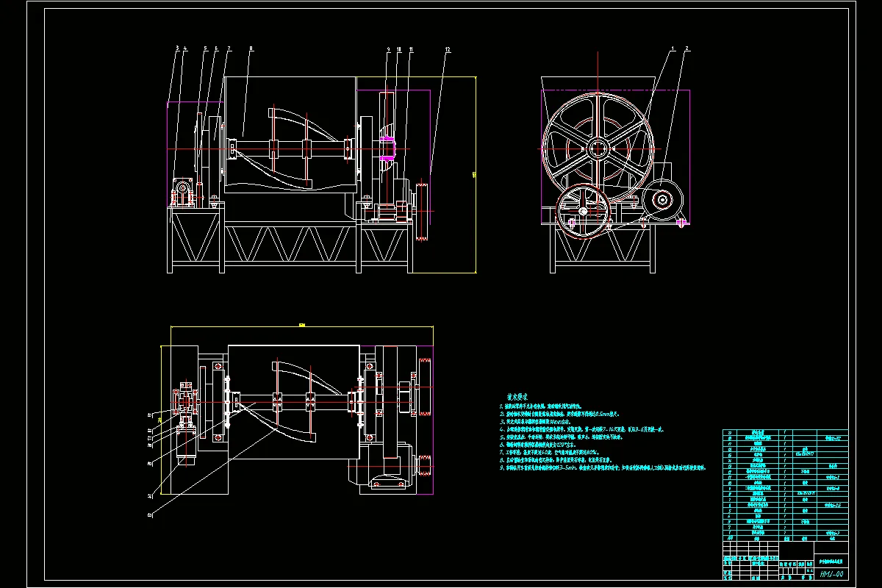Select the yellow overall height dimension text
Screen dimensions: 882x588
point(473,174)
